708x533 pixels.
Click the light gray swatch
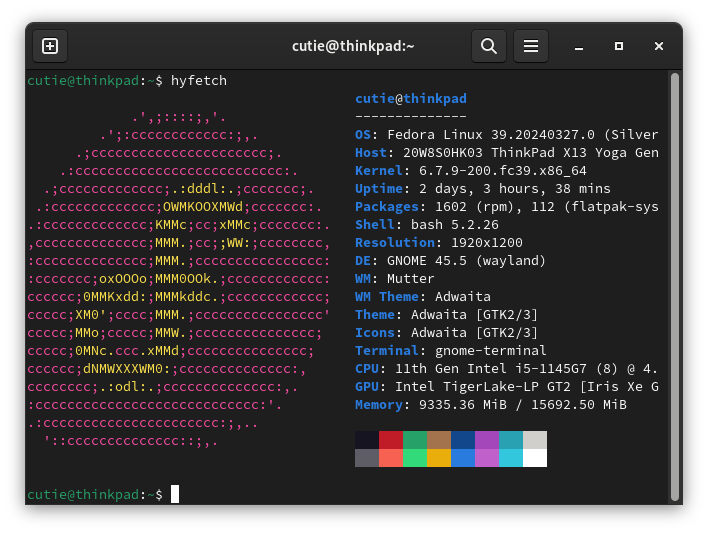pos(535,440)
